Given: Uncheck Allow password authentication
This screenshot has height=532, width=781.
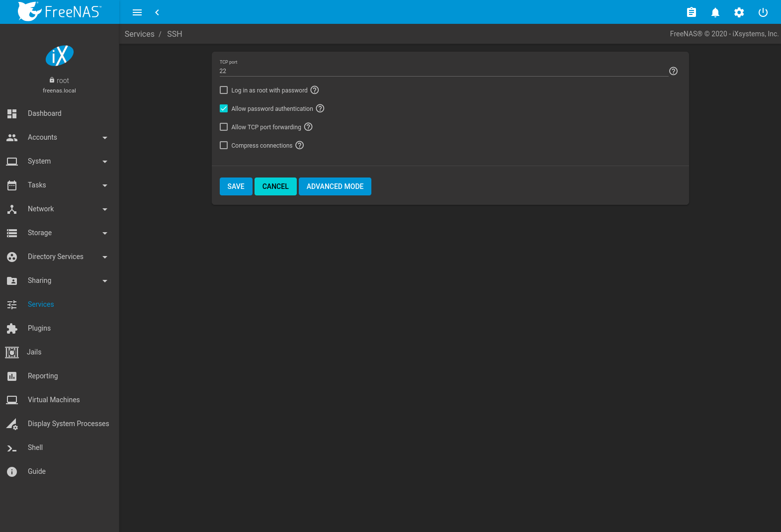Looking at the screenshot, I should [x=224, y=108].
